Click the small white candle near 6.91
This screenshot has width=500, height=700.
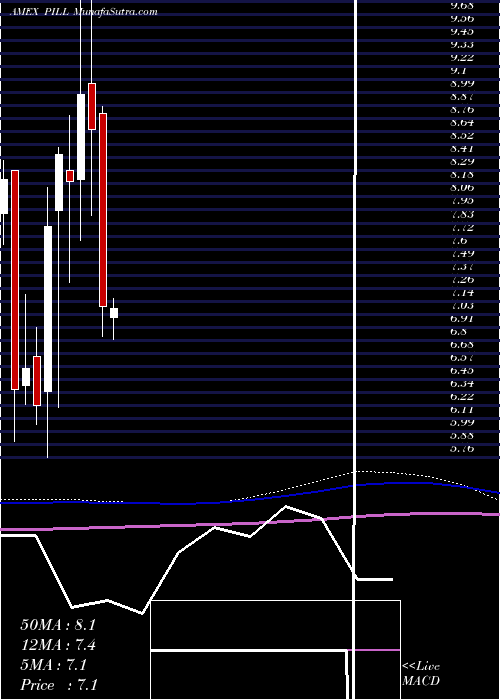(114, 313)
